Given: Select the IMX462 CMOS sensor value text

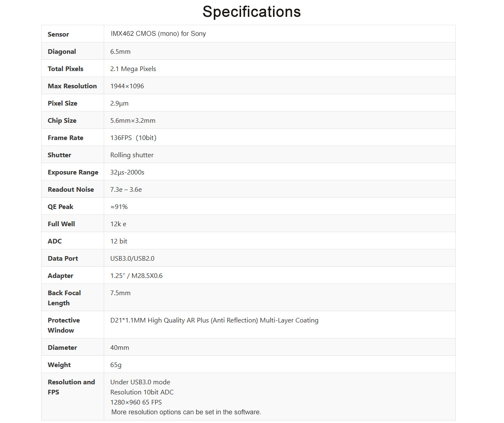Looking at the screenshot, I should tap(158, 34).
